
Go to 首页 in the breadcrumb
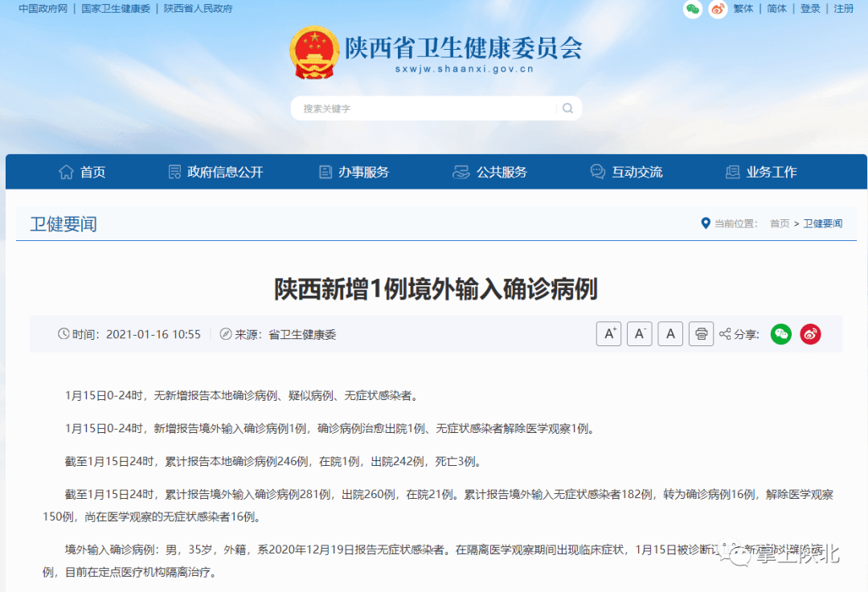pyautogui.click(x=778, y=223)
